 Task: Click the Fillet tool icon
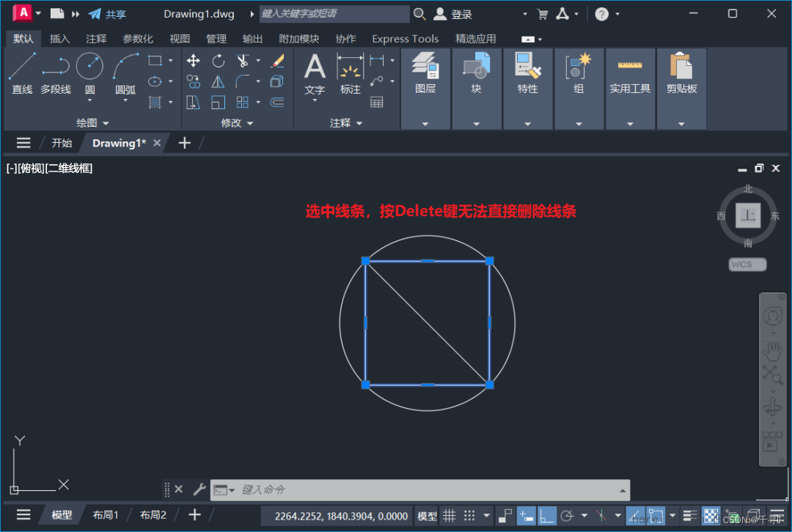tap(243, 82)
